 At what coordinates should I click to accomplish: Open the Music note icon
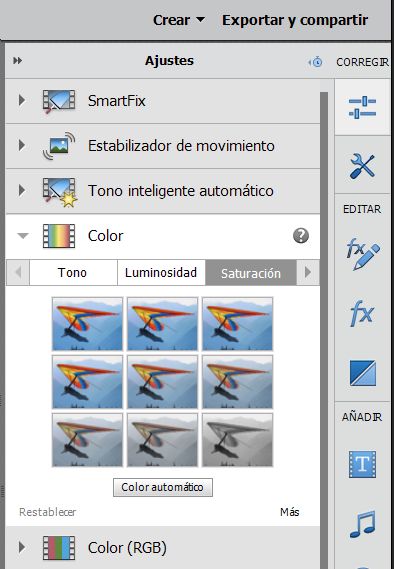[x=362, y=524]
